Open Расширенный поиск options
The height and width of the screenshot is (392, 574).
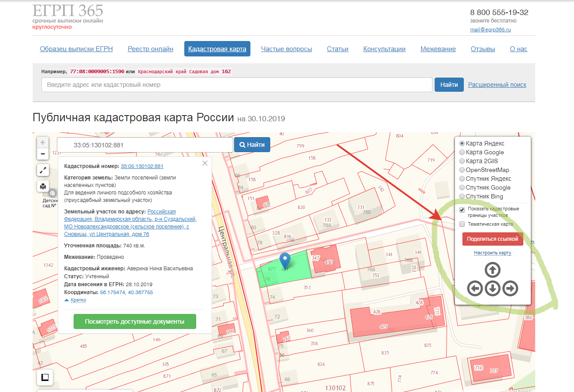[x=497, y=85]
